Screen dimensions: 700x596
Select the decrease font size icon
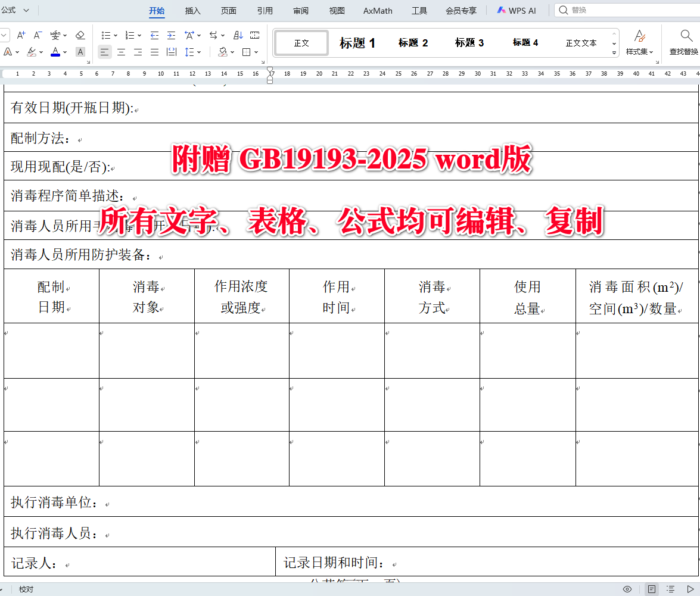pyautogui.click(x=38, y=35)
